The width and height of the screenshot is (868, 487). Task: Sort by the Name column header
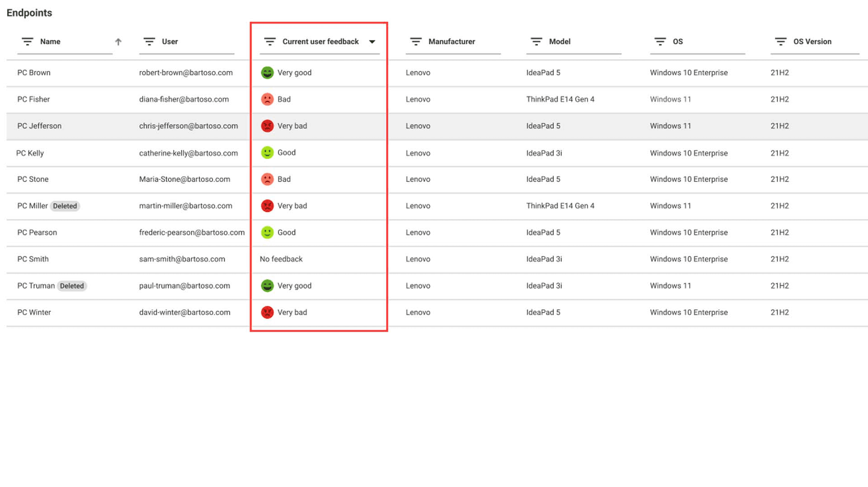[x=50, y=42]
